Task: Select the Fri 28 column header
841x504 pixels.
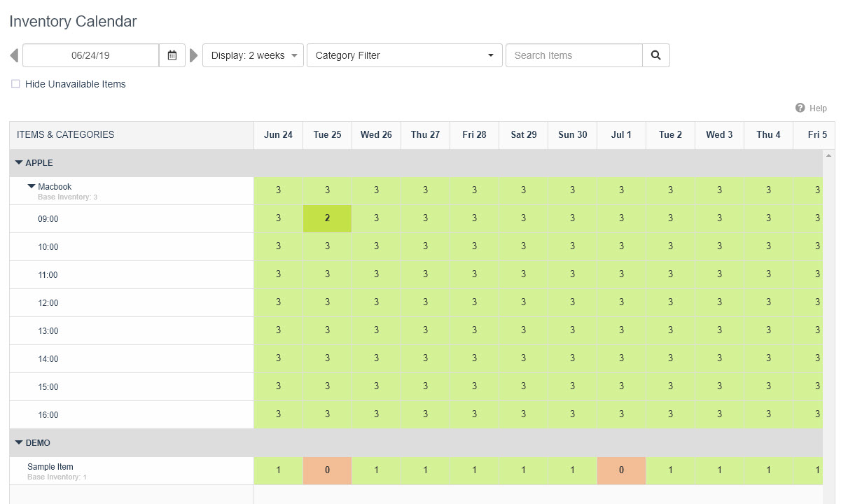Action: coord(474,135)
